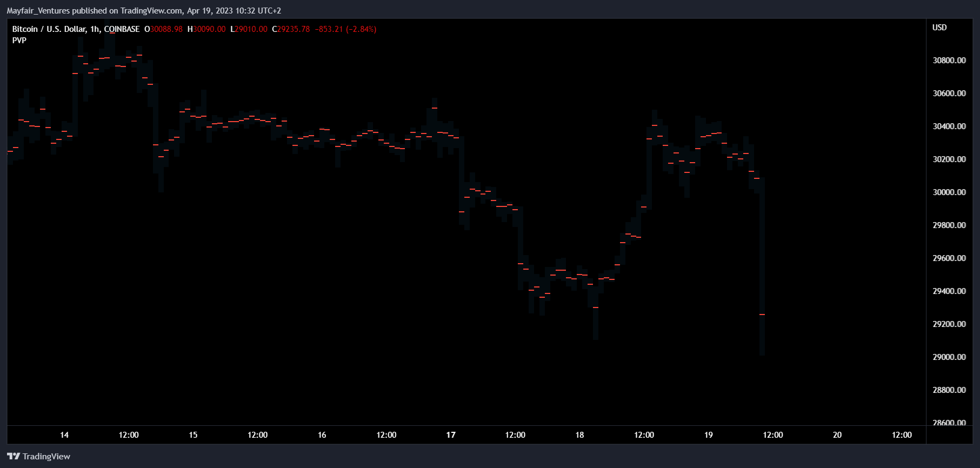This screenshot has height=468, width=980.
Task: Click the 30600.00 price axis label
Action: pos(949,93)
